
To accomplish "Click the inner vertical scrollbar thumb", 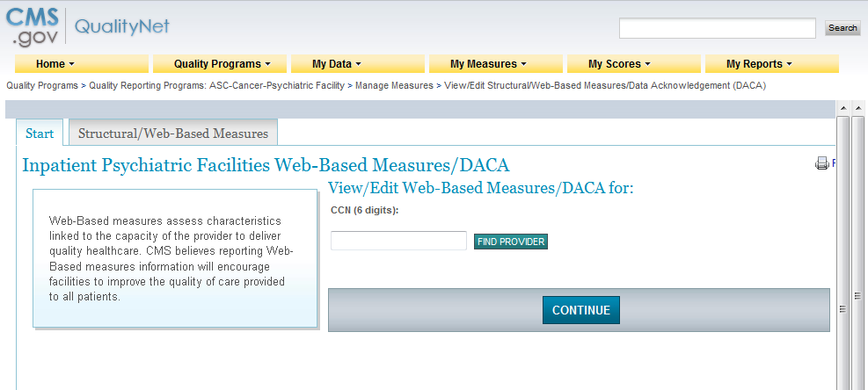I will [x=842, y=307].
